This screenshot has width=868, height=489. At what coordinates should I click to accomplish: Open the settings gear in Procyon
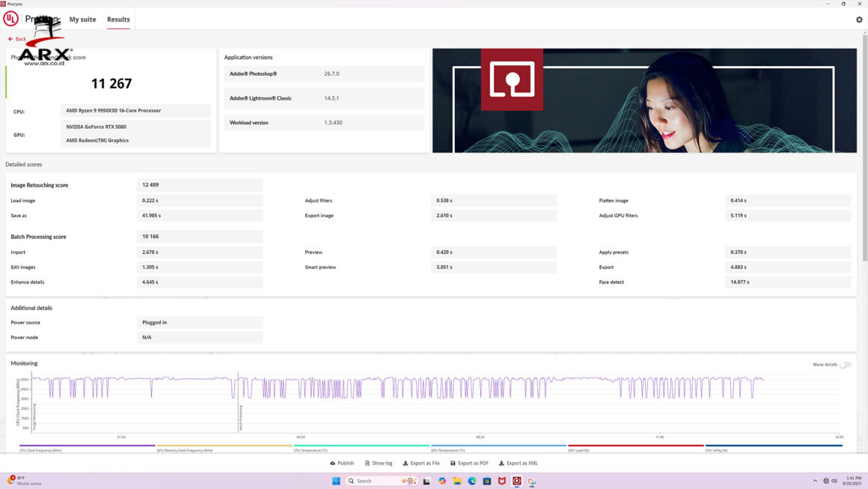coord(859,19)
